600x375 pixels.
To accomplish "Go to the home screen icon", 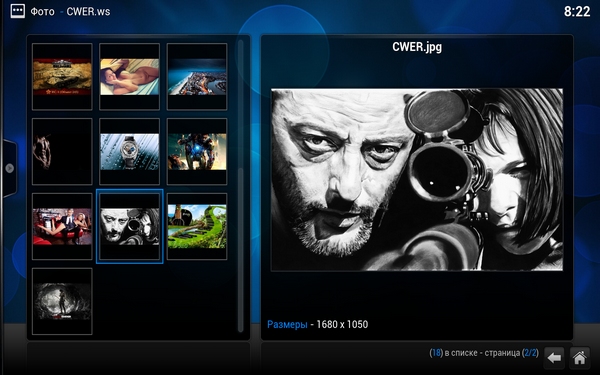I will pyautogui.click(x=579, y=358).
